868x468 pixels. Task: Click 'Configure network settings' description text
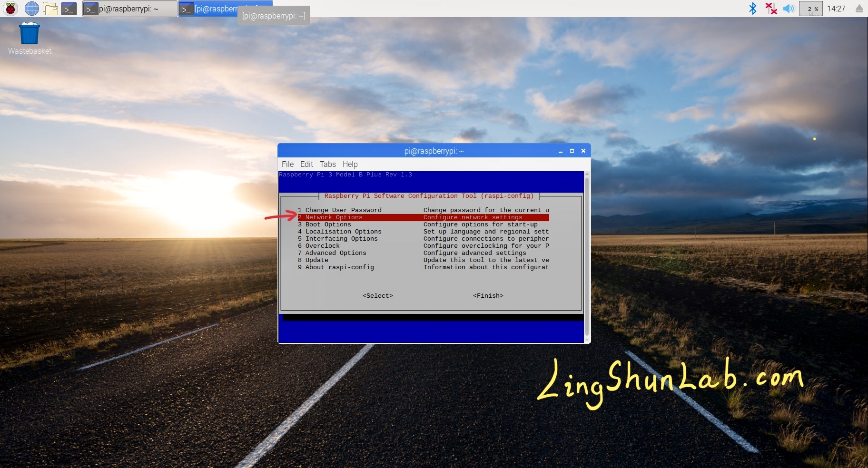click(473, 217)
